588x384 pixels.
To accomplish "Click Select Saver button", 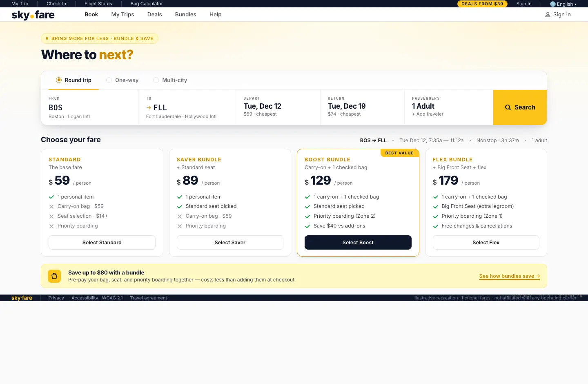I will 230,243.
